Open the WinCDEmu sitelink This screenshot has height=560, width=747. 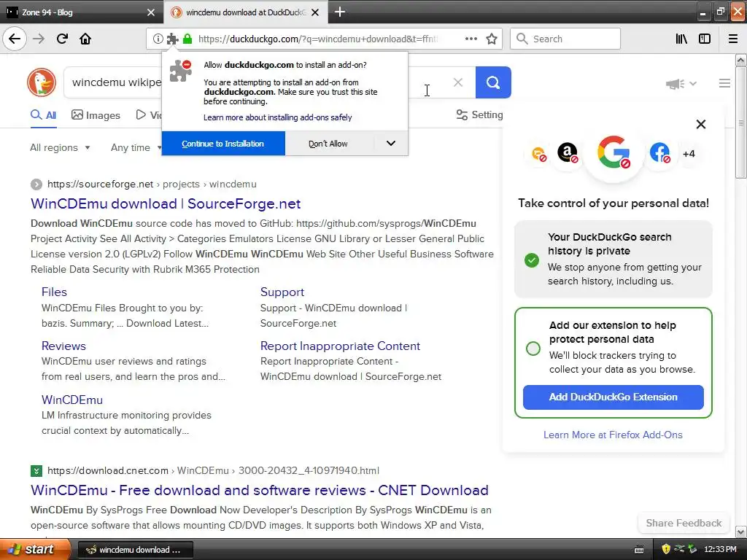[x=72, y=400]
